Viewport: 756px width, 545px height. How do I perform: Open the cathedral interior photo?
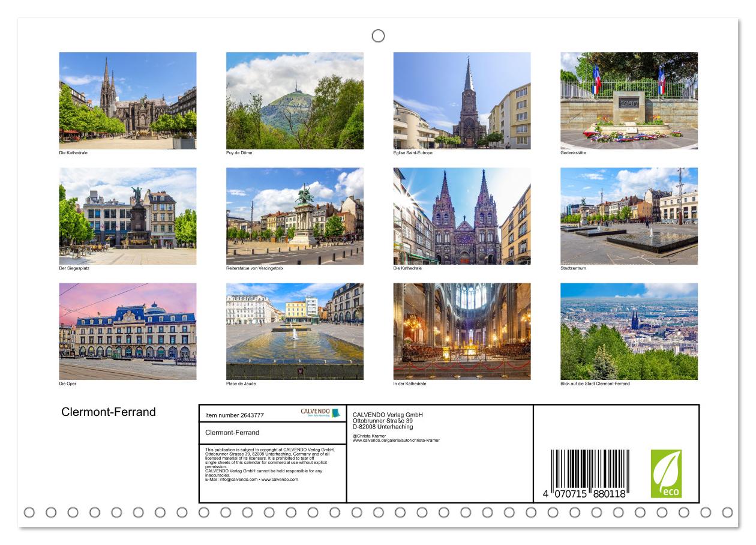[x=462, y=331]
